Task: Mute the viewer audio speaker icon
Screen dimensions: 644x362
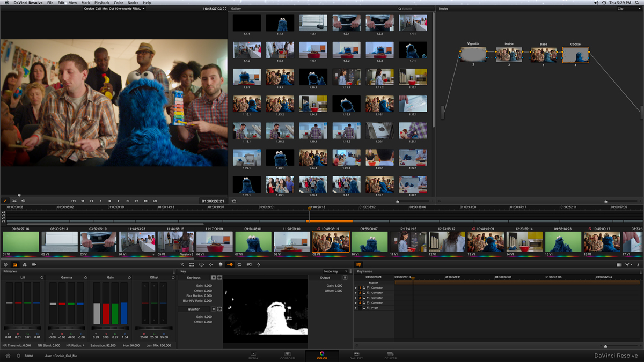Action: point(23,201)
